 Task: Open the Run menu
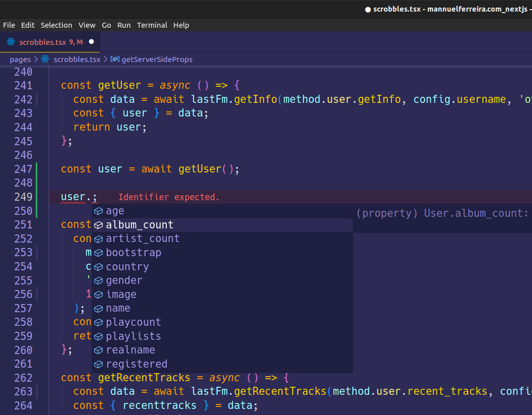(124, 25)
